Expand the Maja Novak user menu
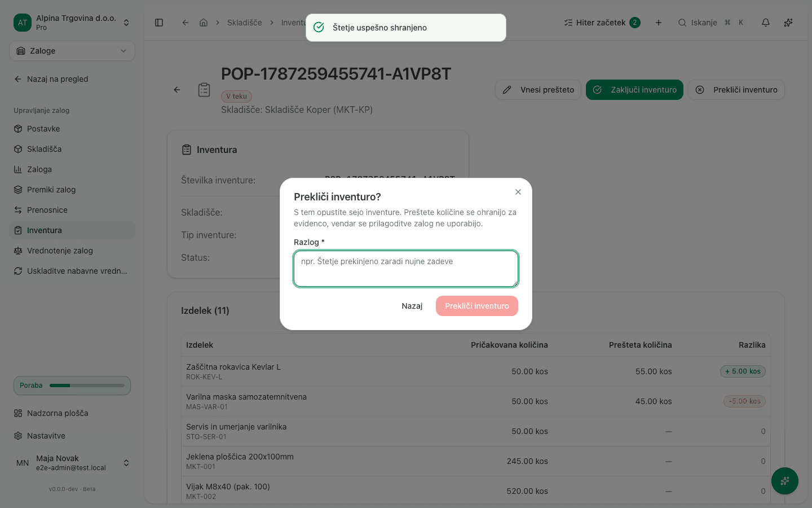Image resolution: width=812 pixels, height=508 pixels. [x=72, y=463]
